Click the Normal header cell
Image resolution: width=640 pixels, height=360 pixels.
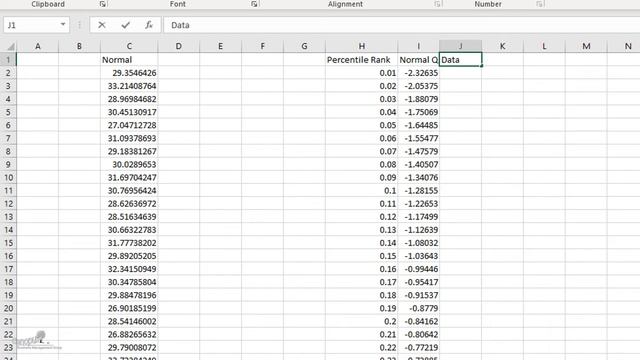[x=129, y=60]
